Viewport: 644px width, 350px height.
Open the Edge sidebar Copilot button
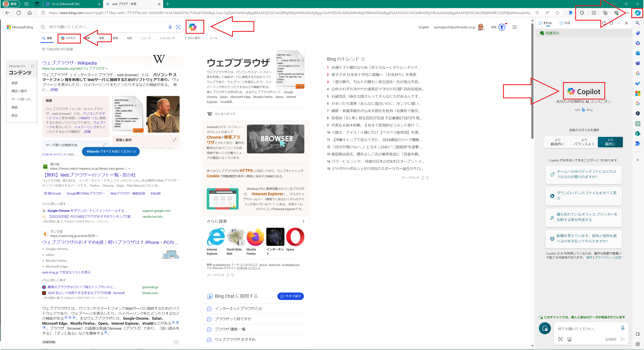click(x=637, y=13)
